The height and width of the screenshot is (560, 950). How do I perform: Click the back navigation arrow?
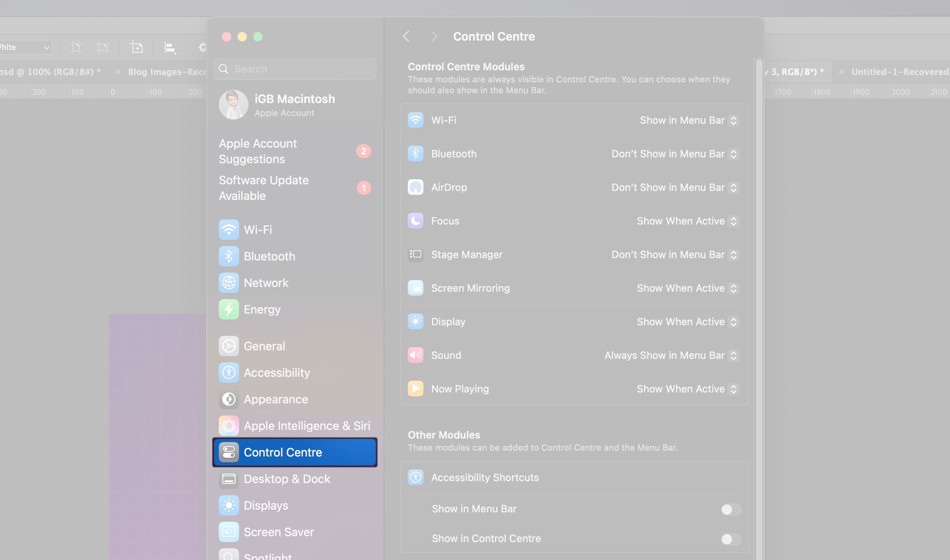[406, 36]
